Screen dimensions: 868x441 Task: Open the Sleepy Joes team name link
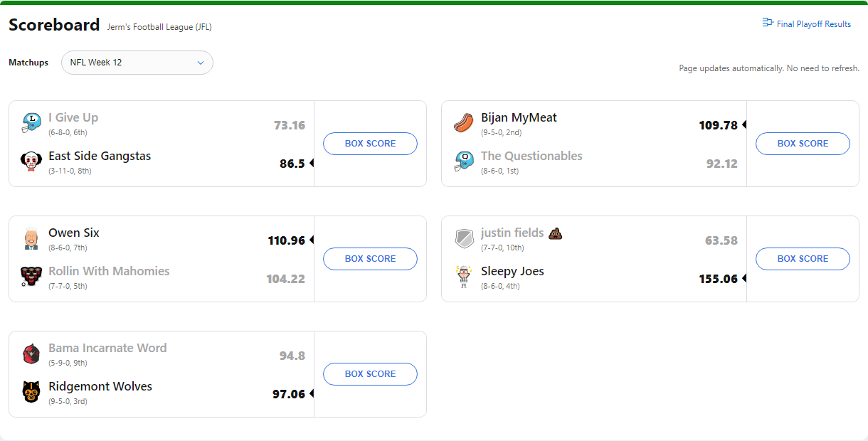point(512,271)
